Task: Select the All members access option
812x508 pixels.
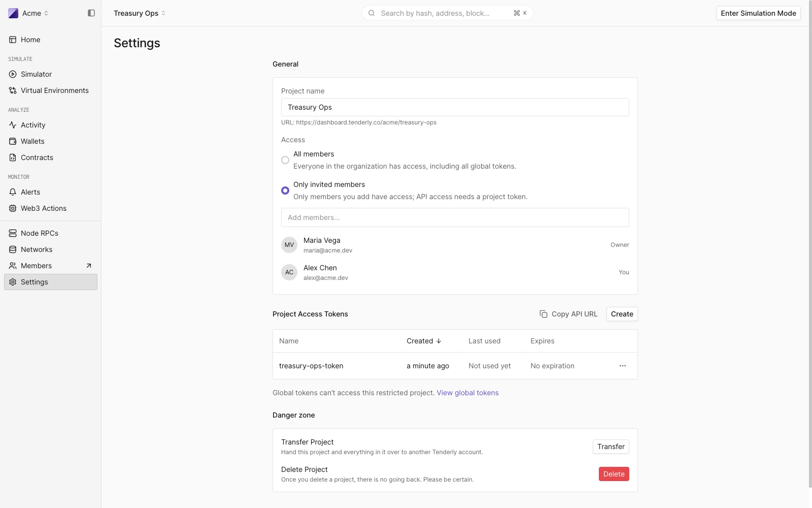Action: click(x=285, y=160)
